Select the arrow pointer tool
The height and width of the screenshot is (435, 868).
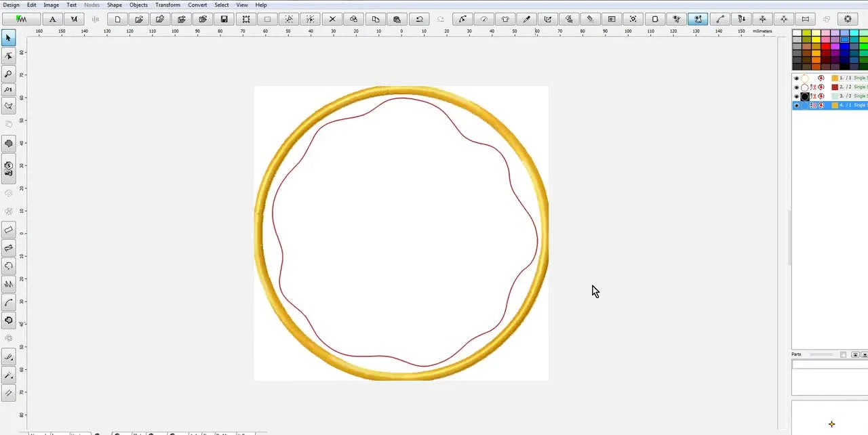(x=9, y=38)
